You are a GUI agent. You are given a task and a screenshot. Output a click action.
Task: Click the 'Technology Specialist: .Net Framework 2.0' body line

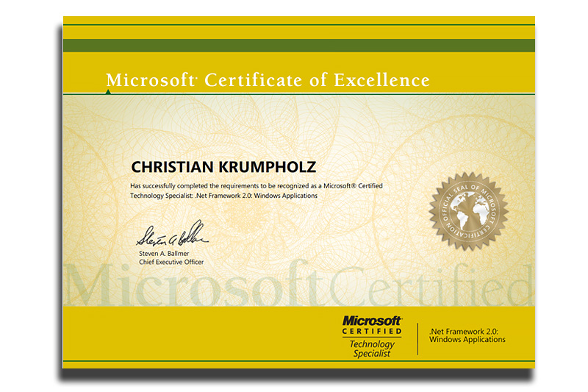pos(223,196)
